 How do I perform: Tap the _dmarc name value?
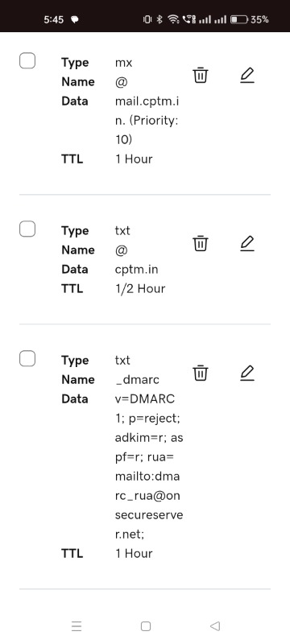pos(137,379)
